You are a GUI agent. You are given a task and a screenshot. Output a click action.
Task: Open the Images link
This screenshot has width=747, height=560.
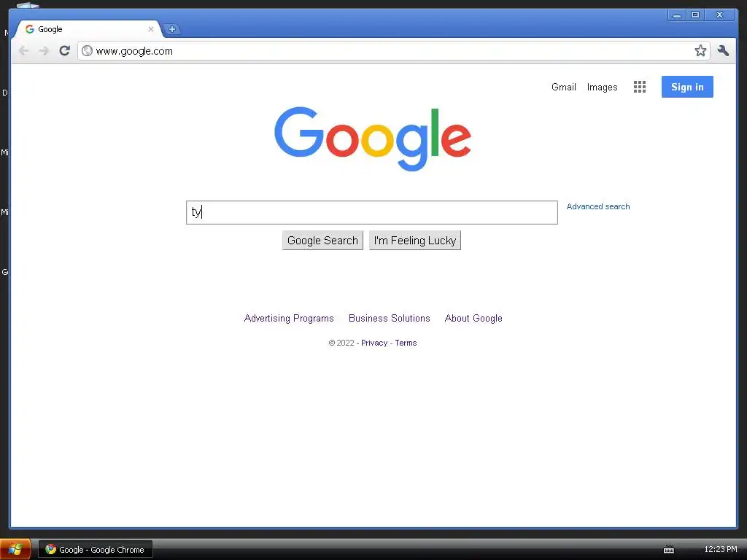point(602,87)
